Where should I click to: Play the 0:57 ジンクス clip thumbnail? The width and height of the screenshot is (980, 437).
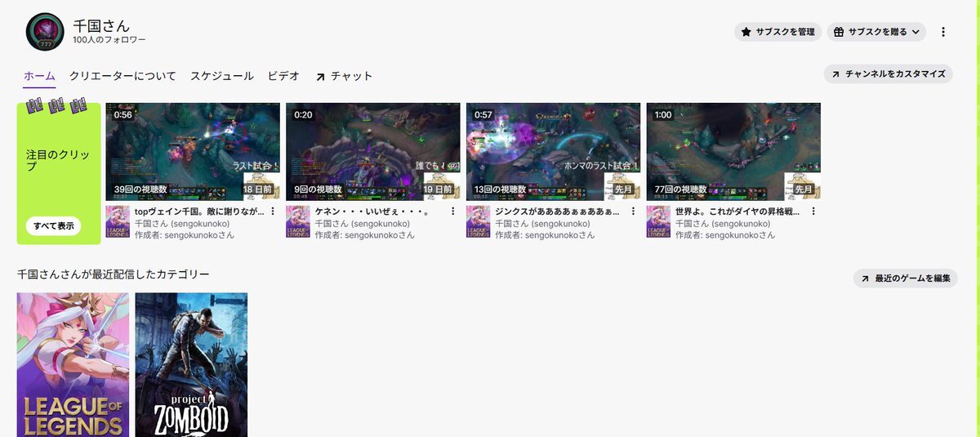tap(553, 151)
